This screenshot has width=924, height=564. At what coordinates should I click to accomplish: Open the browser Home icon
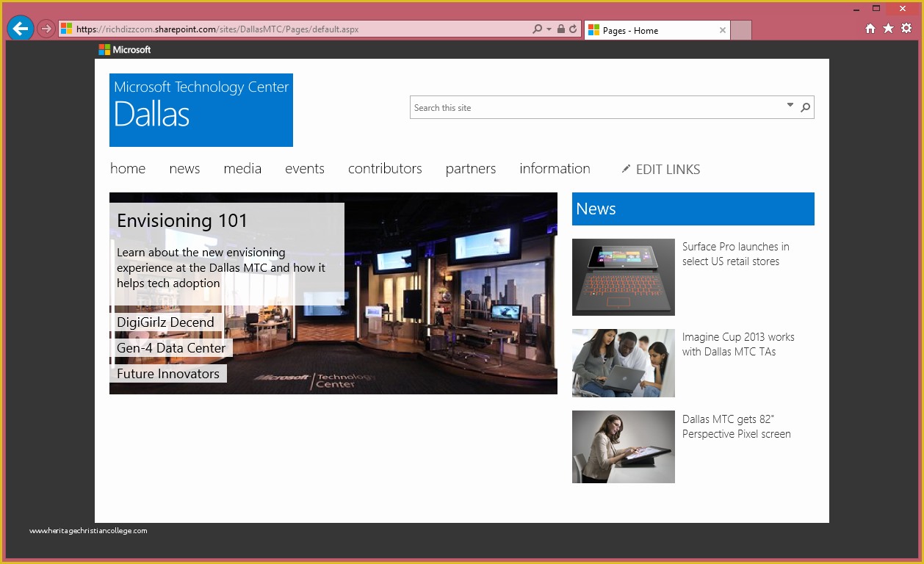click(x=870, y=28)
